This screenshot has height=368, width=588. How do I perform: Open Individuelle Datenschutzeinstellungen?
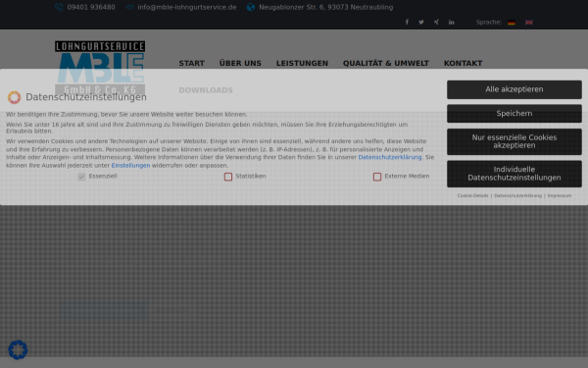(x=514, y=174)
